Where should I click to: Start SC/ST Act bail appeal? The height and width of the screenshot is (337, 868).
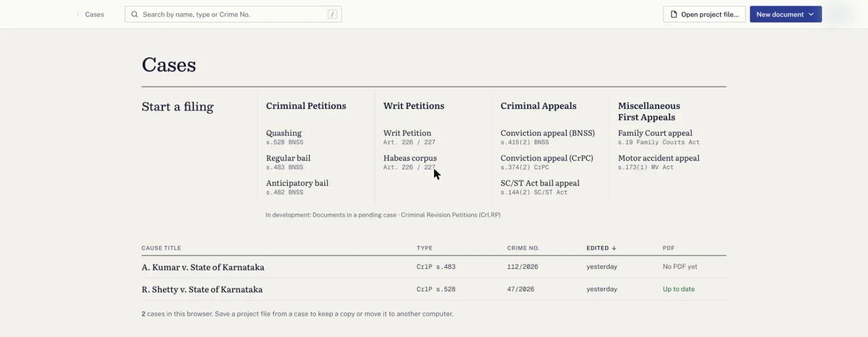click(540, 187)
